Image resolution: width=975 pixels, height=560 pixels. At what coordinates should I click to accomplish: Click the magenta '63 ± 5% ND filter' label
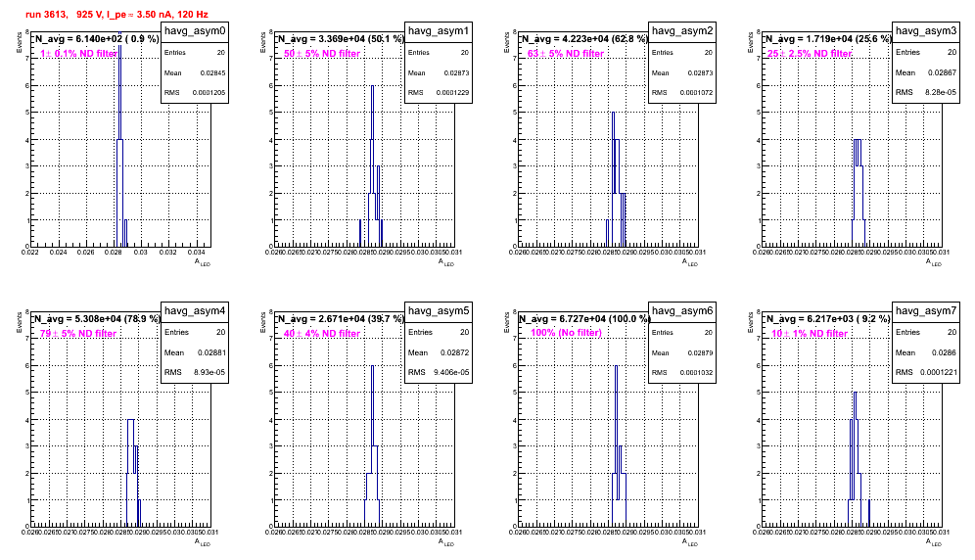point(566,54)
